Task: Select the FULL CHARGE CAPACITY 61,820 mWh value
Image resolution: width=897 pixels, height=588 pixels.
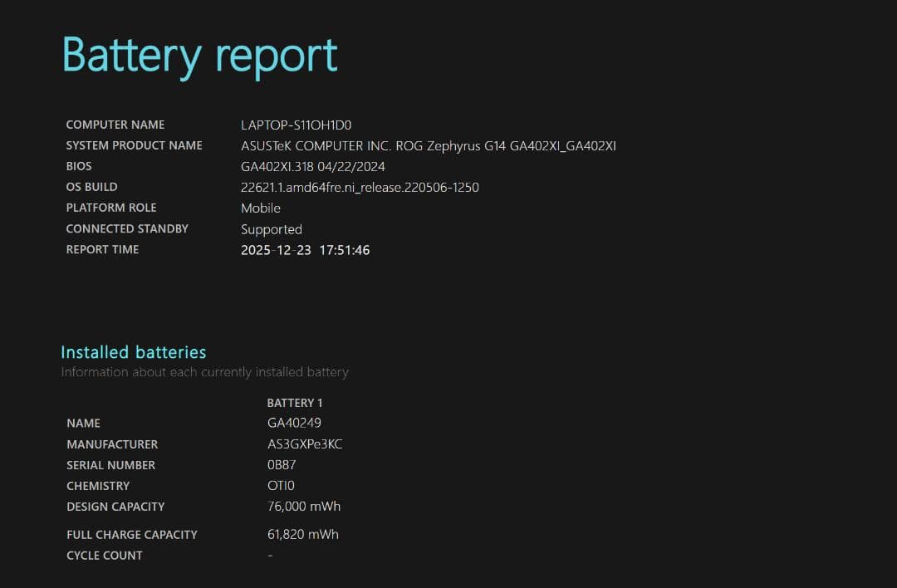Action: pos(302,534)
